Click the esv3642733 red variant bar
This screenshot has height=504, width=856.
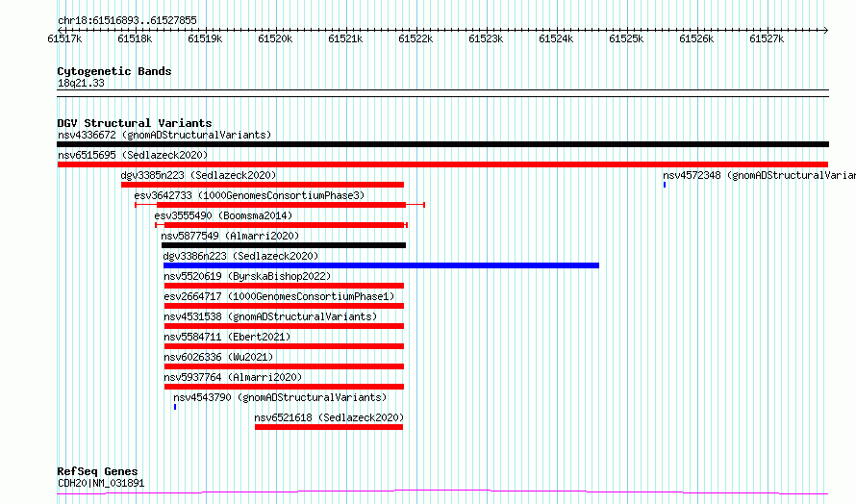click(281, 205)
